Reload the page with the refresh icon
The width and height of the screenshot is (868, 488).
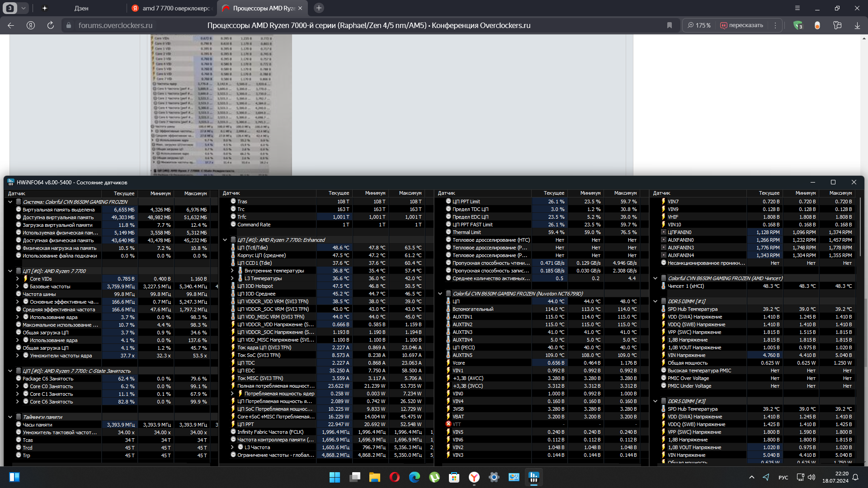51,25
